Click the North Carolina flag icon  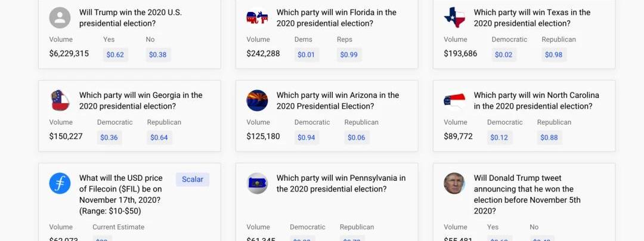(x=454, y=101)
